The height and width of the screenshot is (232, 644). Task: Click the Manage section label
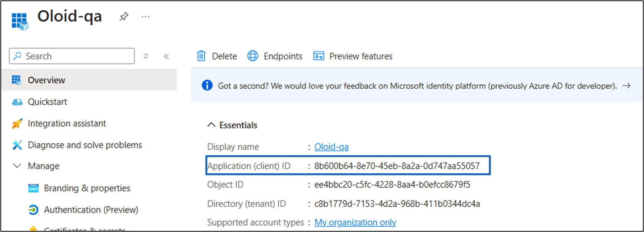43,166
